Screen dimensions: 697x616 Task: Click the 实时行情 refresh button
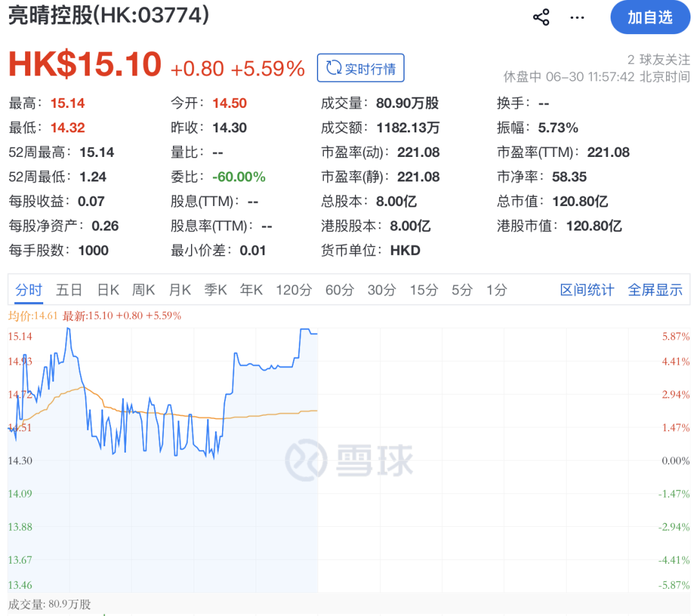[361, 68]
